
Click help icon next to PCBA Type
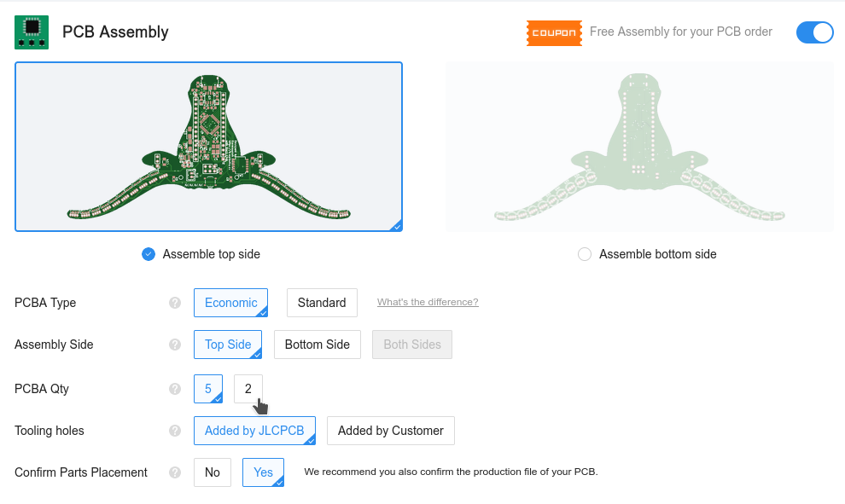point(175,303)
